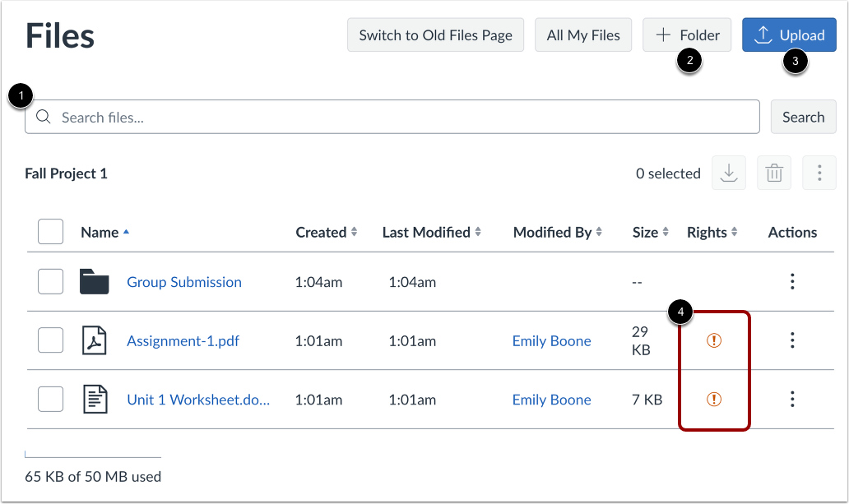The image size is (849, 504).
Task: Click the PDF icon for Assignment-1.pdf
Action: 95,340
